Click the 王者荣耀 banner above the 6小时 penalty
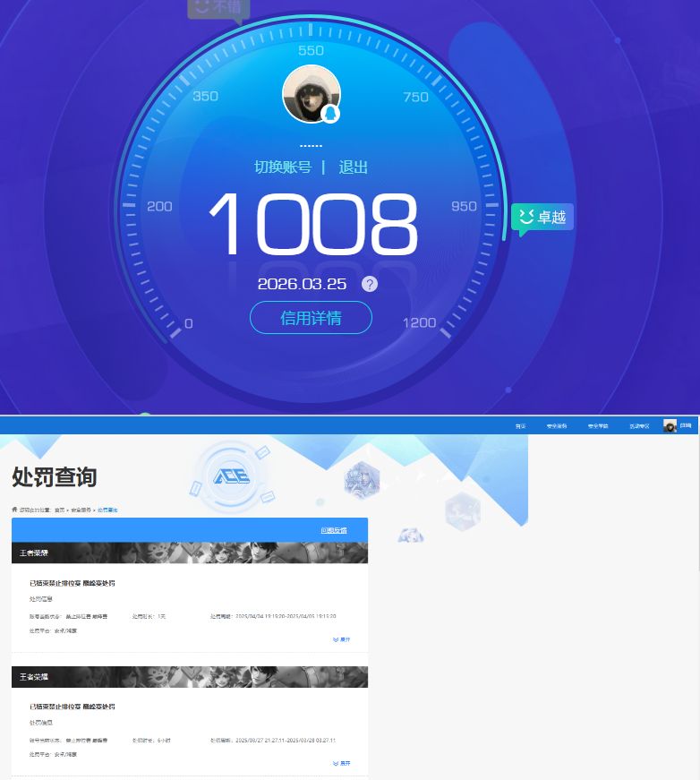Screen dimensions: 700x780 pos(190,676)
